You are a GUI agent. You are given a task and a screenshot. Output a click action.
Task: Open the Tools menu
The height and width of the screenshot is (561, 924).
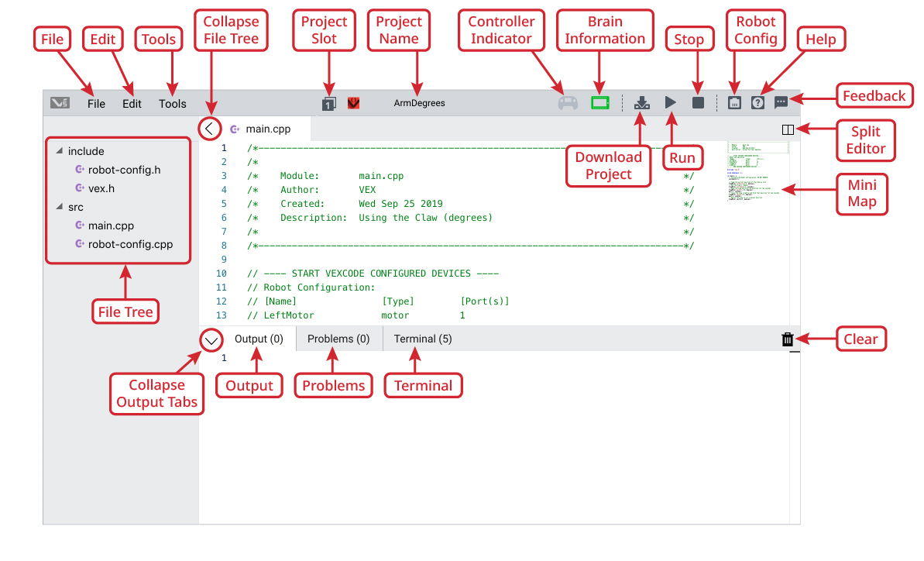click(x=171, y=103)
